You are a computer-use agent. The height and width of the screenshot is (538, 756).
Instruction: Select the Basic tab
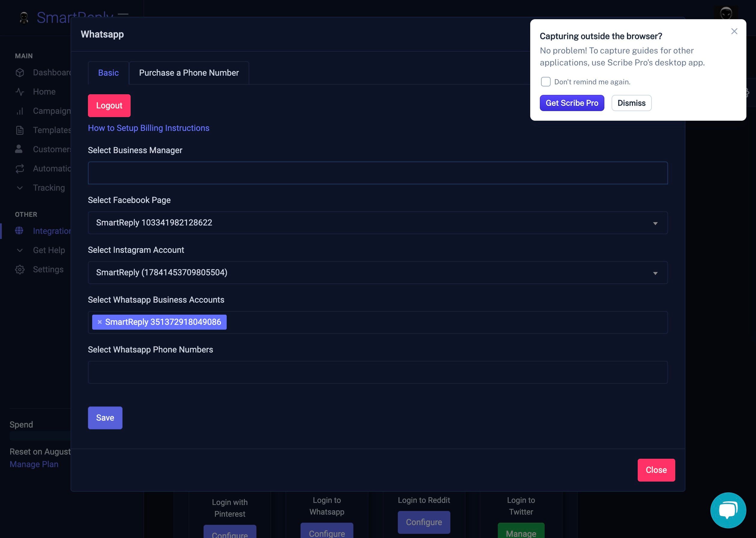click(x=108, y=73)
